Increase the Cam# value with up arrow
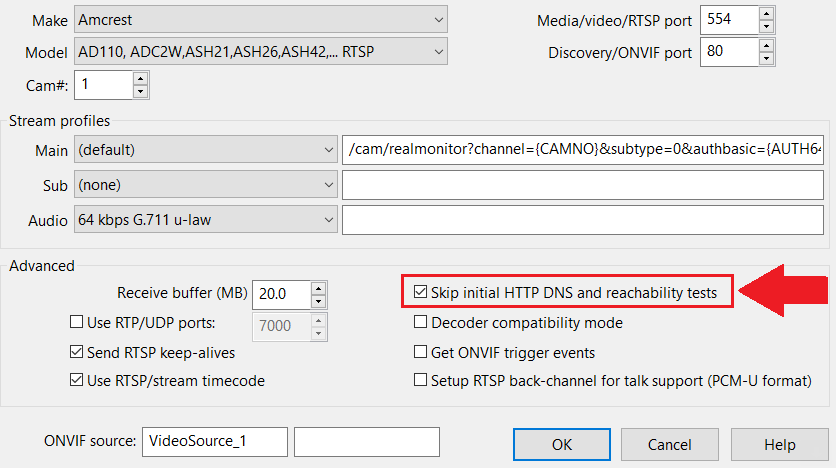This screenshot has height=468, width=836. click(x=140, y=79)
